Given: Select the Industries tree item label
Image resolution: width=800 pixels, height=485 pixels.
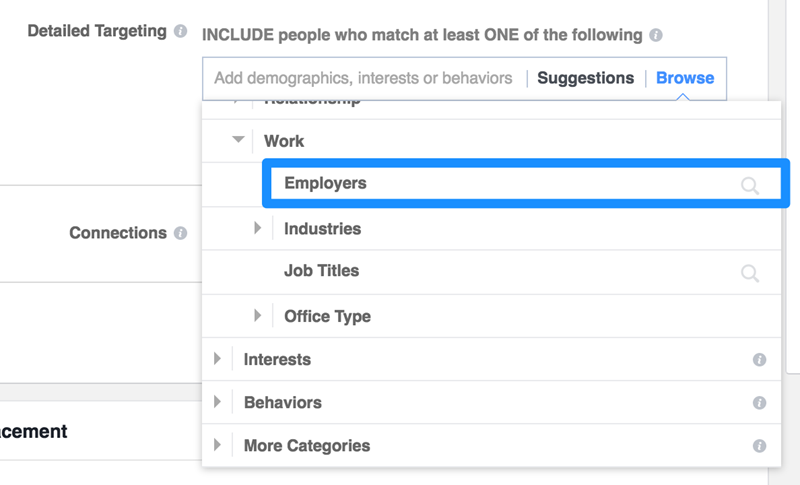Looking at the screenshot, I should click(322, 229).
